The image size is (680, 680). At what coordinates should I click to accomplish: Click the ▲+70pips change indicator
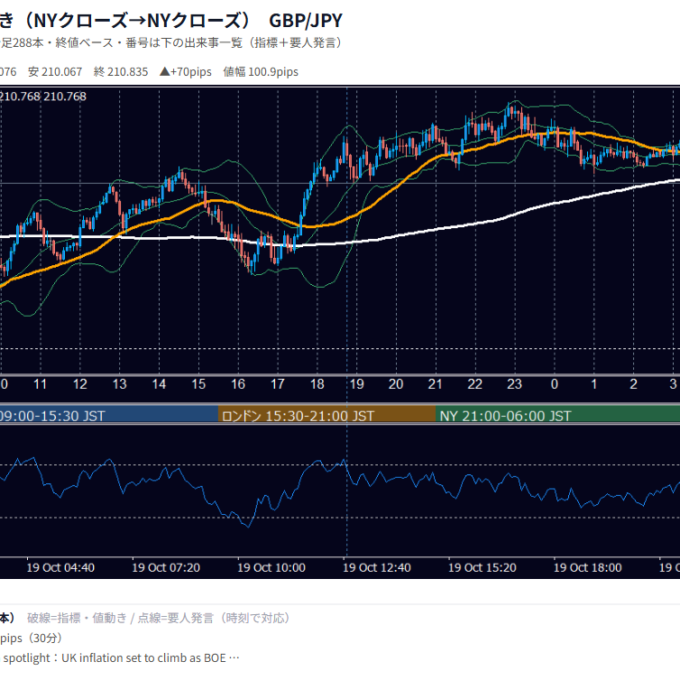186,72
